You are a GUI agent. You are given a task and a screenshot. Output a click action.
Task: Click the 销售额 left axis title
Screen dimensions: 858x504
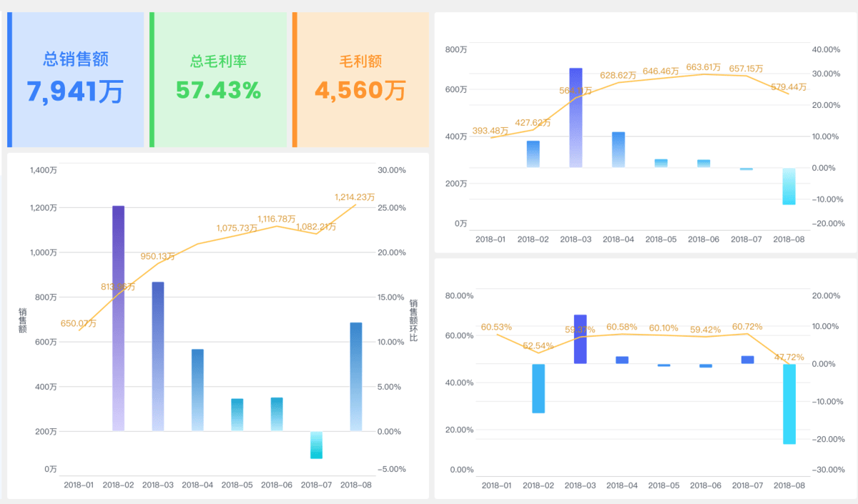pyautogui.click(x=23, y=320)
